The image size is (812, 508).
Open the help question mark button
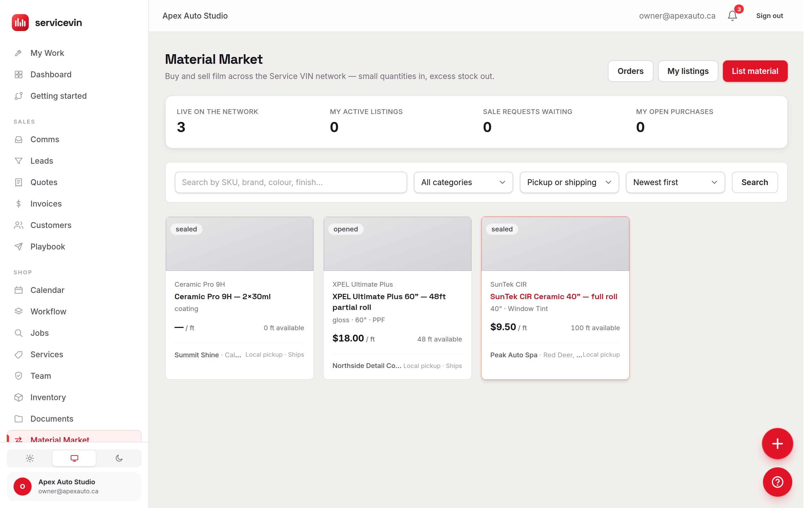(x=777, y=482)
